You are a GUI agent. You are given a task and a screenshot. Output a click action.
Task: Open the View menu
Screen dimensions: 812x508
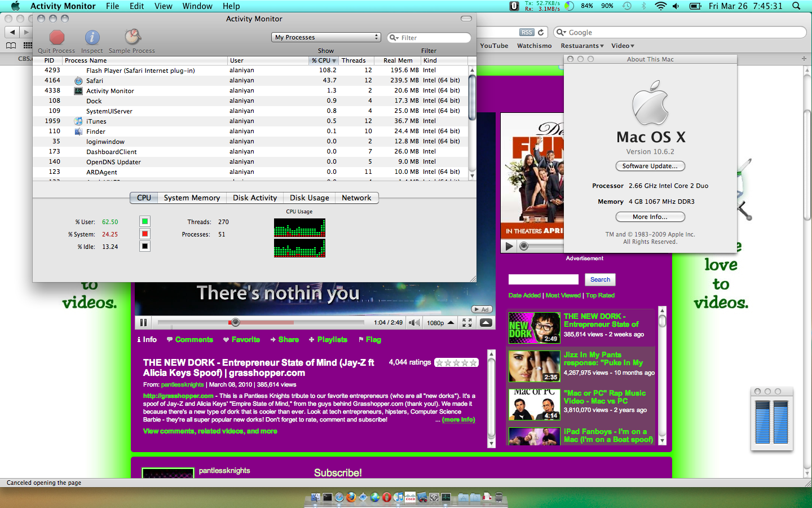point(164,6)
